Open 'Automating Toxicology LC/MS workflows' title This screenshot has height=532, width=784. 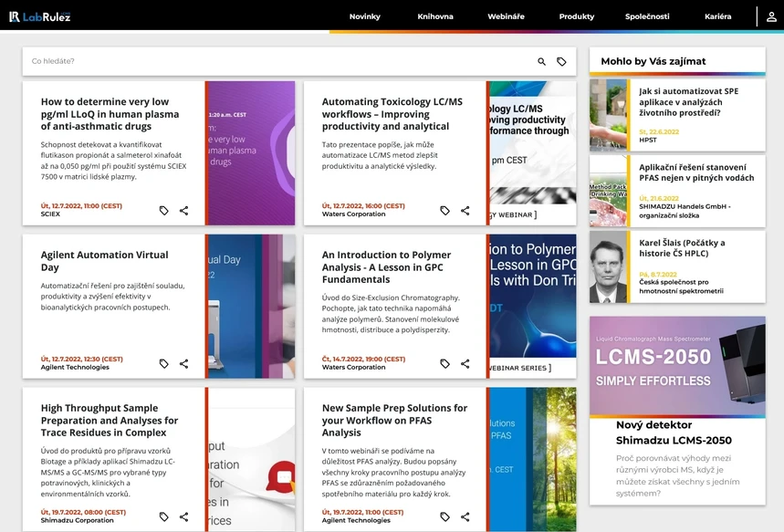pyautogui.click(x=392, y=114)
